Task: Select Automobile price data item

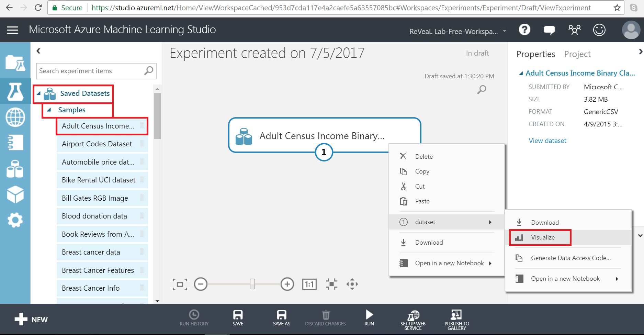Action: [x=102, y=162]
